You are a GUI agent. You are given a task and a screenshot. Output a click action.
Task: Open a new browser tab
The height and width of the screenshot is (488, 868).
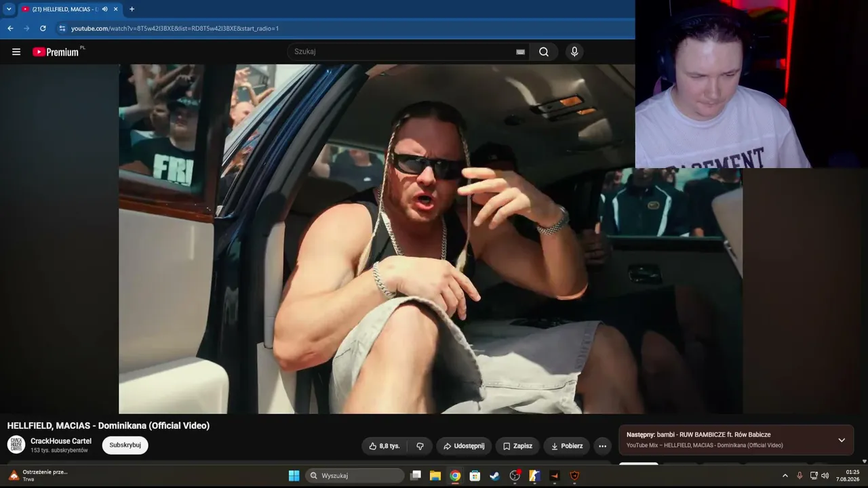click(x=132, y=9)
